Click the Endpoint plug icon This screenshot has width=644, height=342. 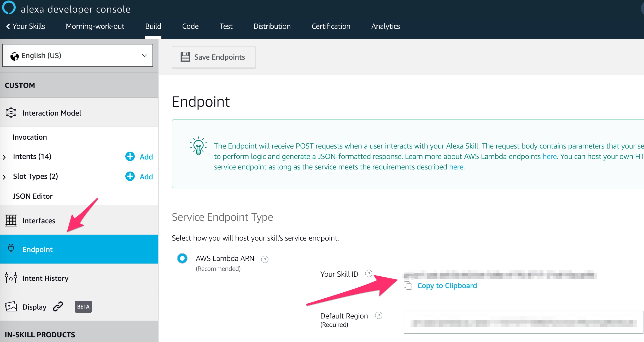[x=11, y=249]
